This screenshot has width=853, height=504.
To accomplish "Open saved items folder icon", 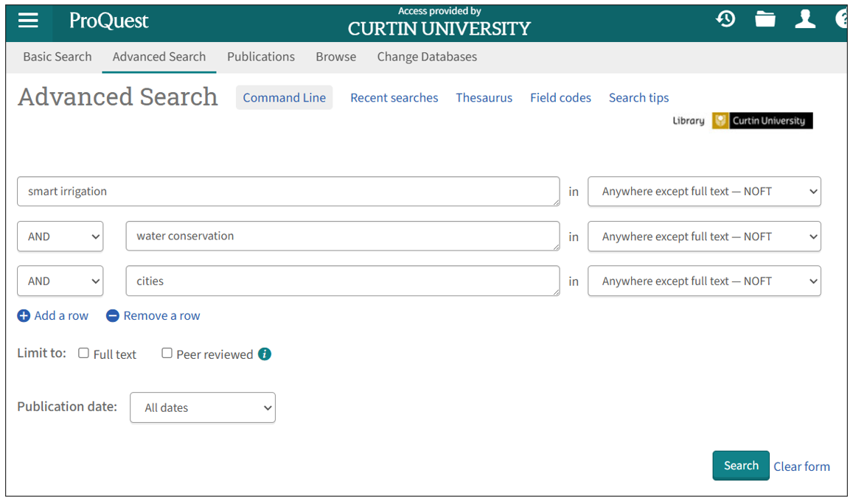I will [765, 18].
